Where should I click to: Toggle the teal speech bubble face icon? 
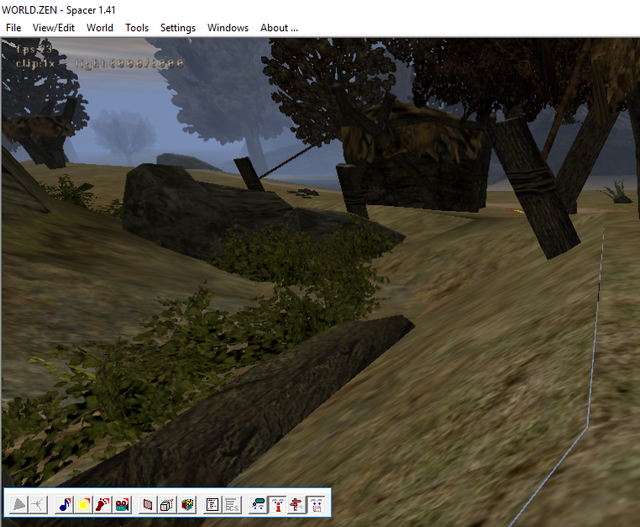tap(258, 505)
